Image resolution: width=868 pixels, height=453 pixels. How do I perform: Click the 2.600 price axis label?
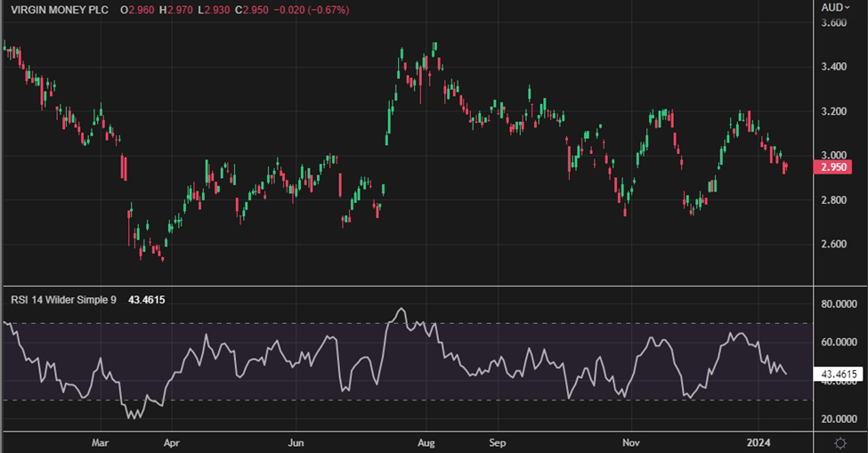point(833,244)
